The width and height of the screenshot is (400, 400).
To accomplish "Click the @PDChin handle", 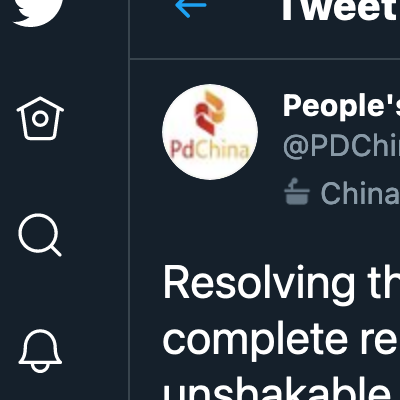I will click(341, 146).
